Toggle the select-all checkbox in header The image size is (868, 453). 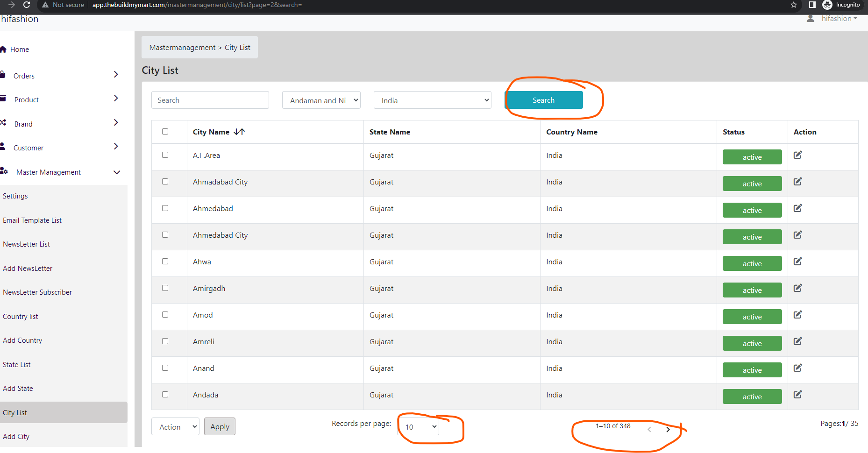click(165, 131)
